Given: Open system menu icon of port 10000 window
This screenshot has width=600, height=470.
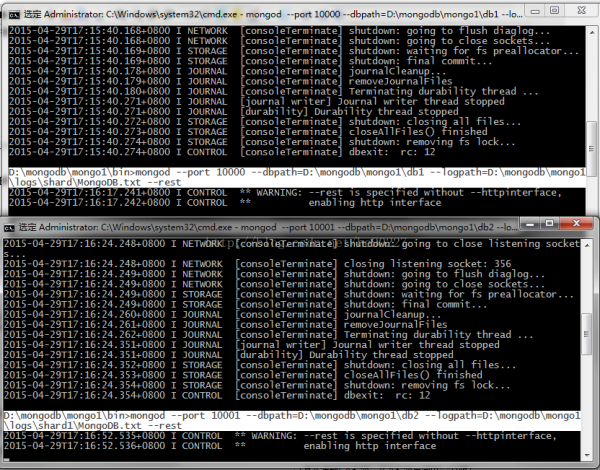Looking at the screenshot, I should click(x=14, y=15).
